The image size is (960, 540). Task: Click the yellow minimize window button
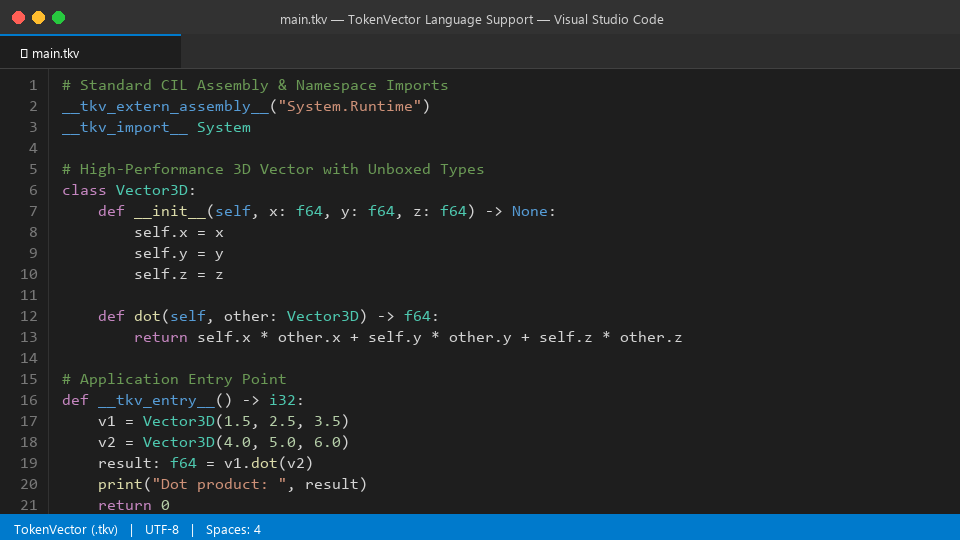coord(39,18)
